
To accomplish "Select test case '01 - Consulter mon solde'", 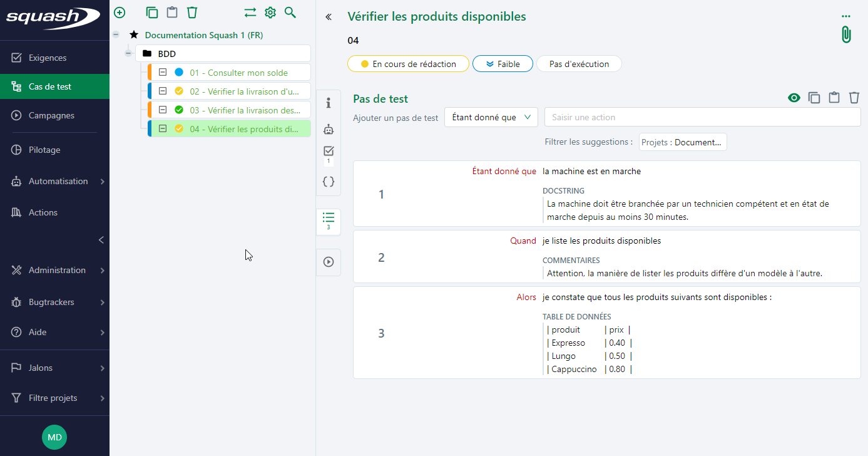I will 238,73.
